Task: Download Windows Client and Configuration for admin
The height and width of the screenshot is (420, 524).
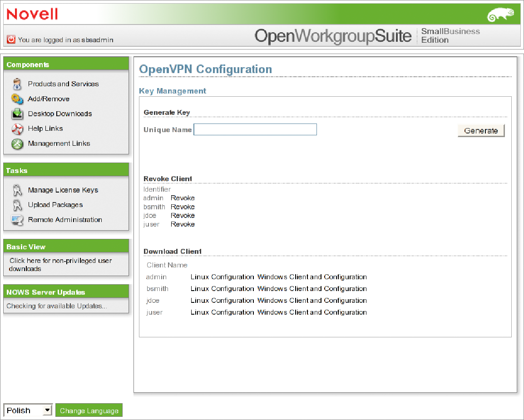Action: [312, 277]
